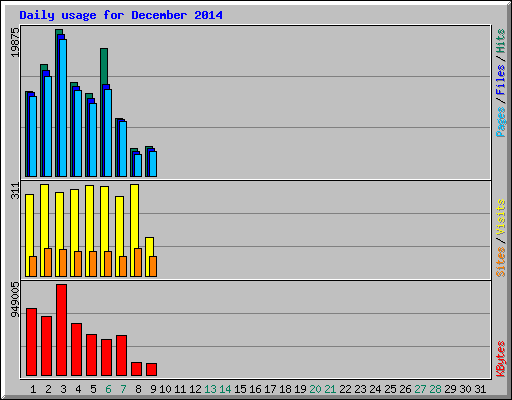512x400 pixels.
Task: Click green weekend day 7 axis label
Action: [x=123, y=389]
